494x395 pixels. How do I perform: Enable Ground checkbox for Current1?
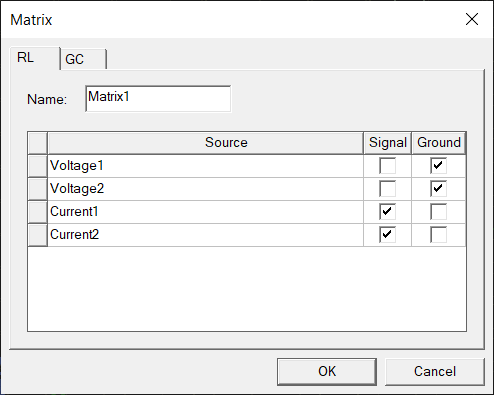[x=438, y=212]
